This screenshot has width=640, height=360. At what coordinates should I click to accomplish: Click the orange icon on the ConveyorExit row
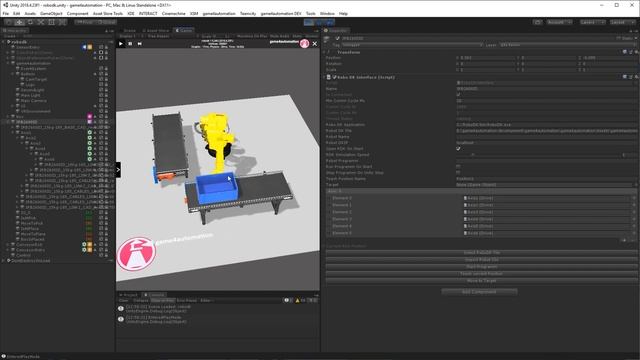(x=89, y=244)
